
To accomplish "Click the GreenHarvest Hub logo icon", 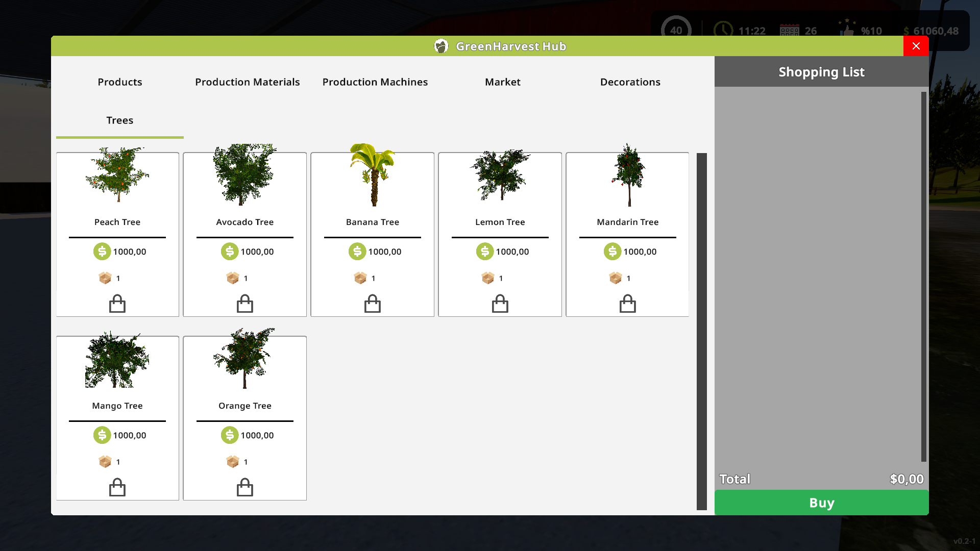I will coord(441,46).
